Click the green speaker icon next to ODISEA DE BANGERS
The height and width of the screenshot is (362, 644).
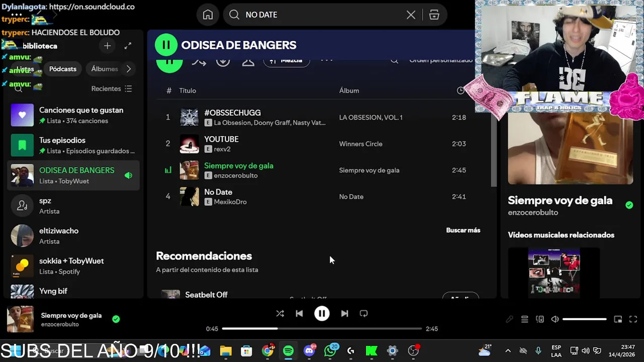pyautogui.click(x=128, y=175)
